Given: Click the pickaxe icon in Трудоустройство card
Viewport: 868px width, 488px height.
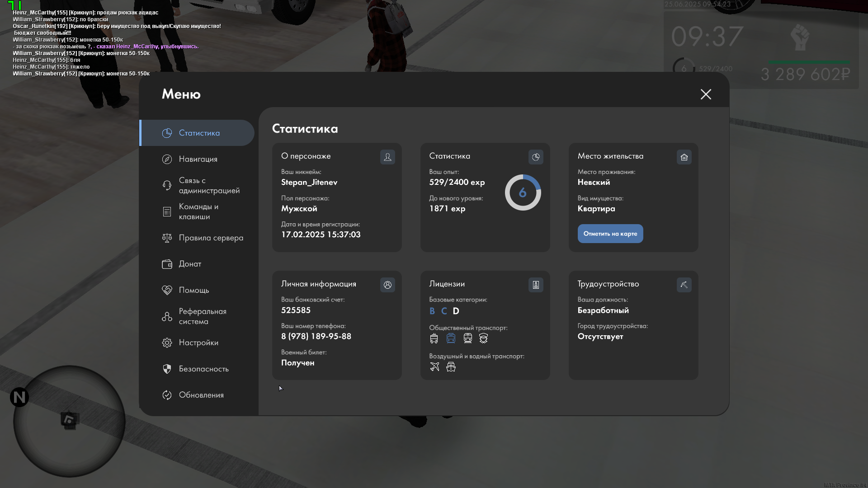Looking at the screenshot, I should coord(684,285).
